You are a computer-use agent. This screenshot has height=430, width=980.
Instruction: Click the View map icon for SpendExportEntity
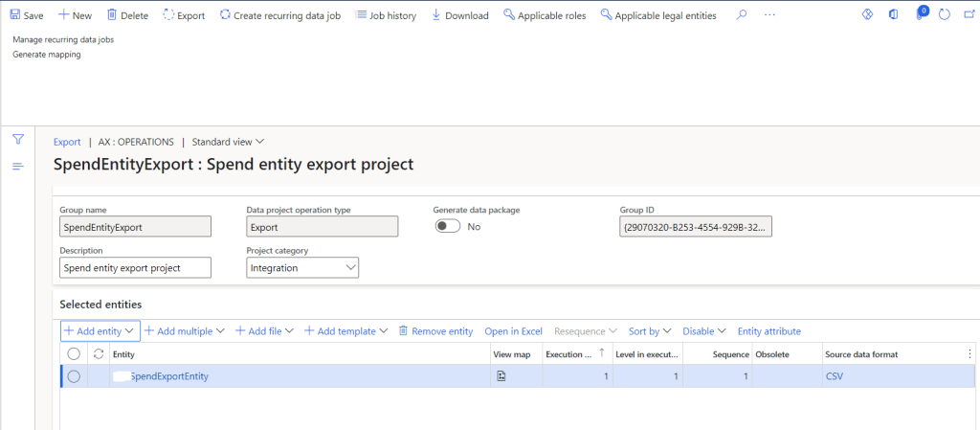click(501, 377)
